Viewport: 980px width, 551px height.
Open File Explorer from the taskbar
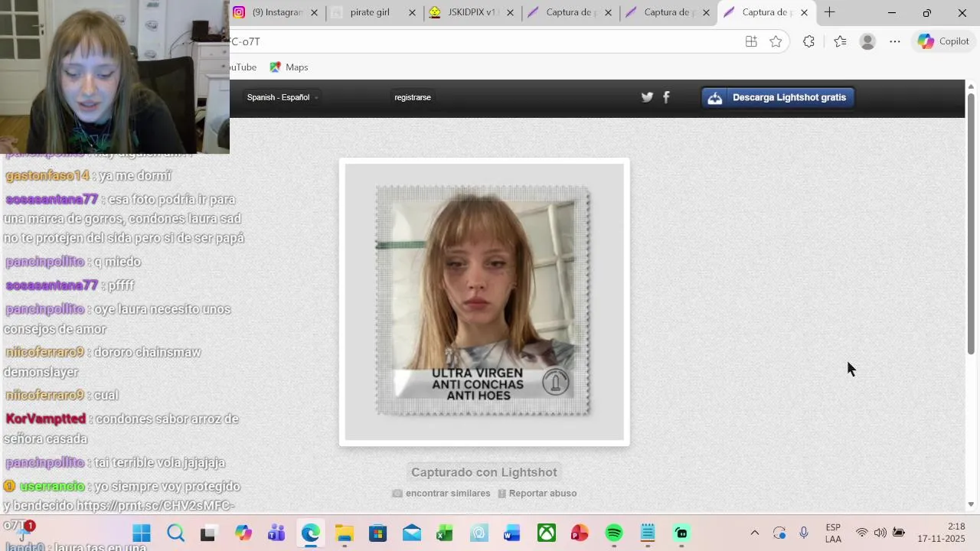[344, 533]
